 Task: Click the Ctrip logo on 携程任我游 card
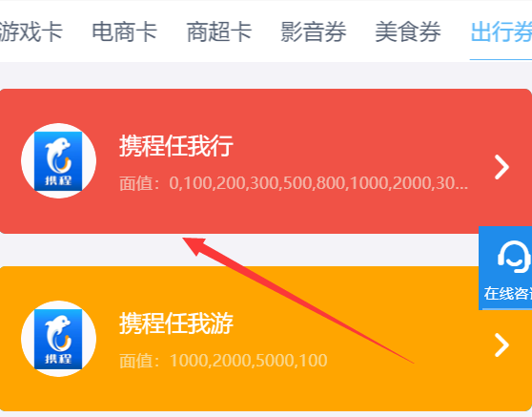58,339
